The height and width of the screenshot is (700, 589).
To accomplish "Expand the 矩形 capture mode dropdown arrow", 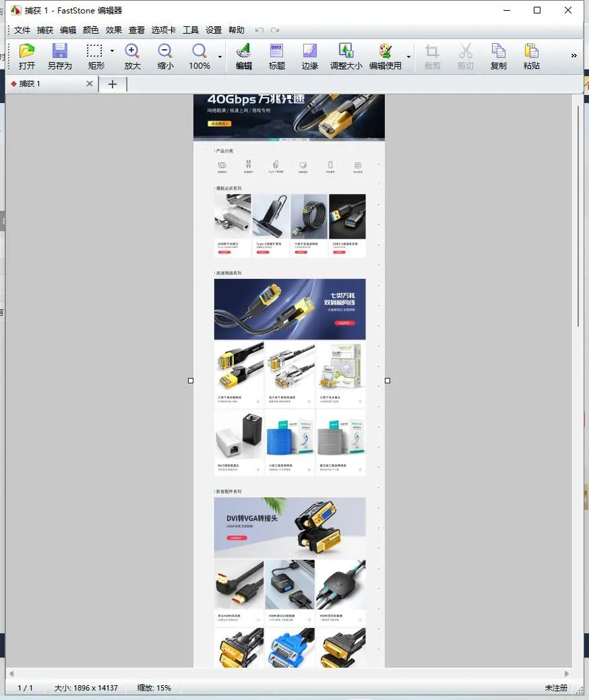I will 112,51.
